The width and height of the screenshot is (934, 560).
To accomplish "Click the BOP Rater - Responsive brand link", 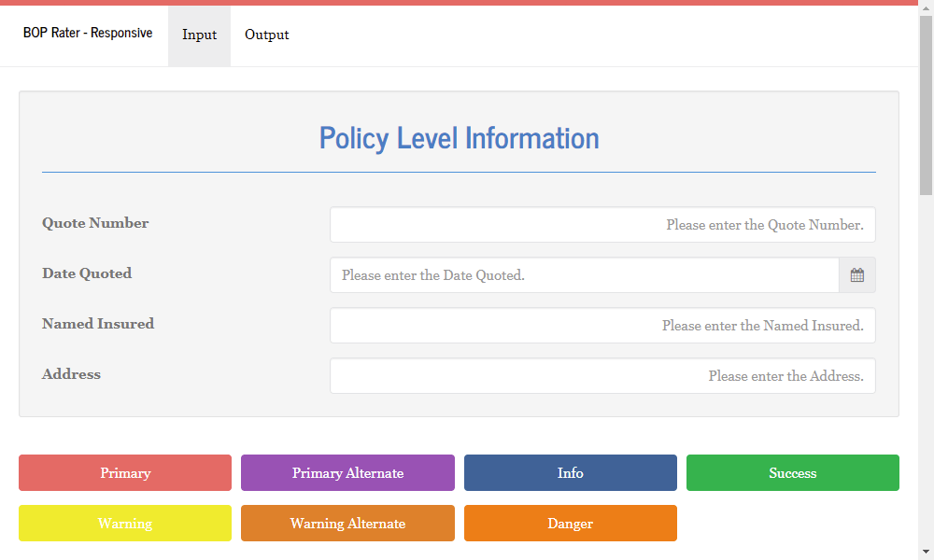I will [x=88, y=33].
